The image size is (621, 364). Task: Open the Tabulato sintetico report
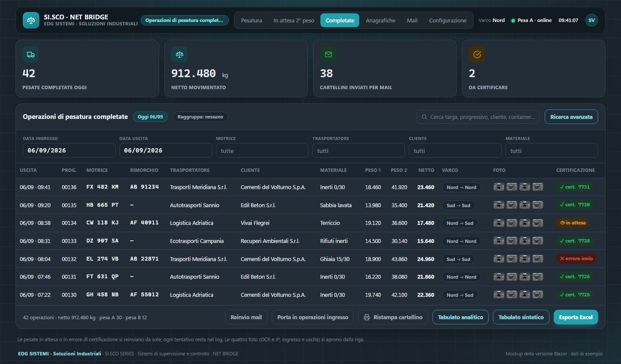click(x=521, y=317)
